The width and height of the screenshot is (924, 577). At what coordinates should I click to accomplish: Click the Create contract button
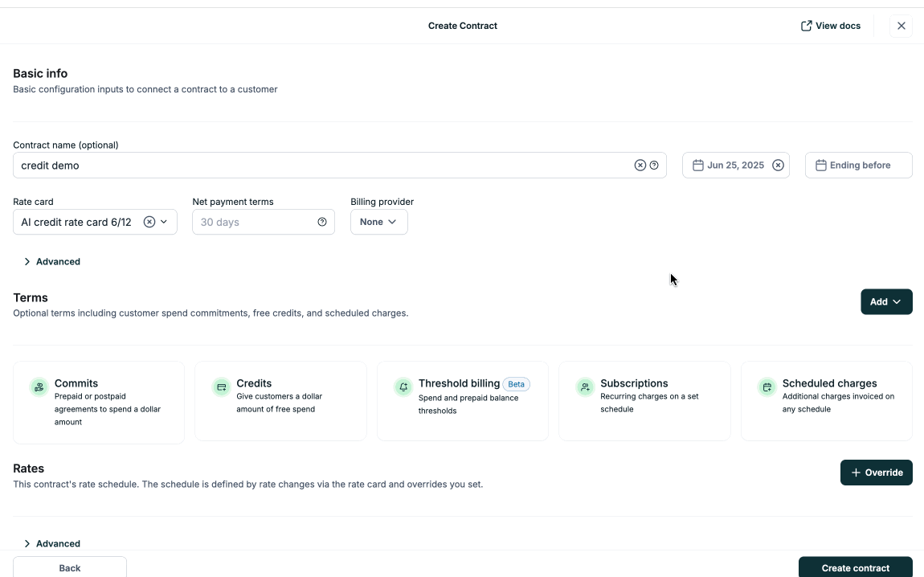point(855,567)
